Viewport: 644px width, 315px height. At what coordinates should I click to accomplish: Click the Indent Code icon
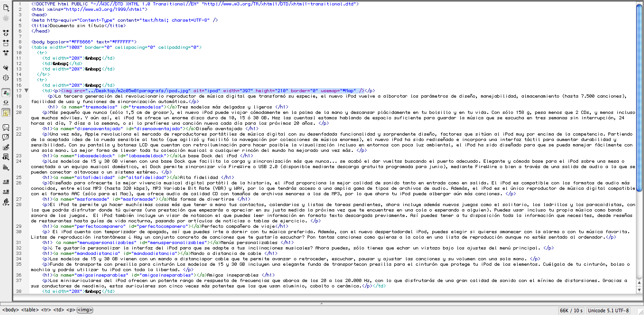pyautogui.click(x=6, y=181)
